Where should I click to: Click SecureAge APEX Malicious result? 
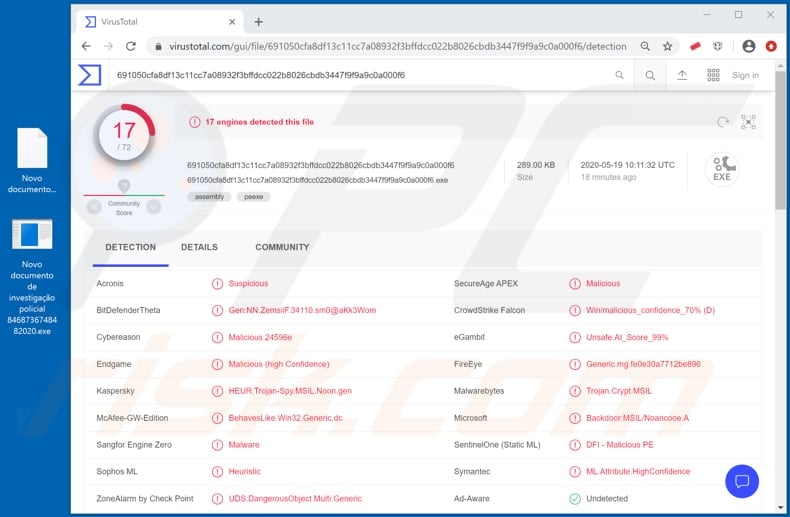pos(603,284)
